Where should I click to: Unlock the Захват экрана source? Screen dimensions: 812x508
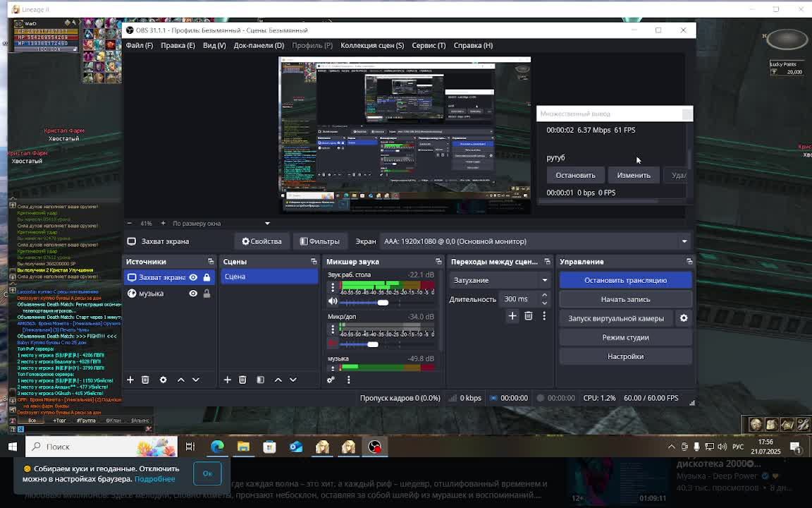(x=207, y=277)
